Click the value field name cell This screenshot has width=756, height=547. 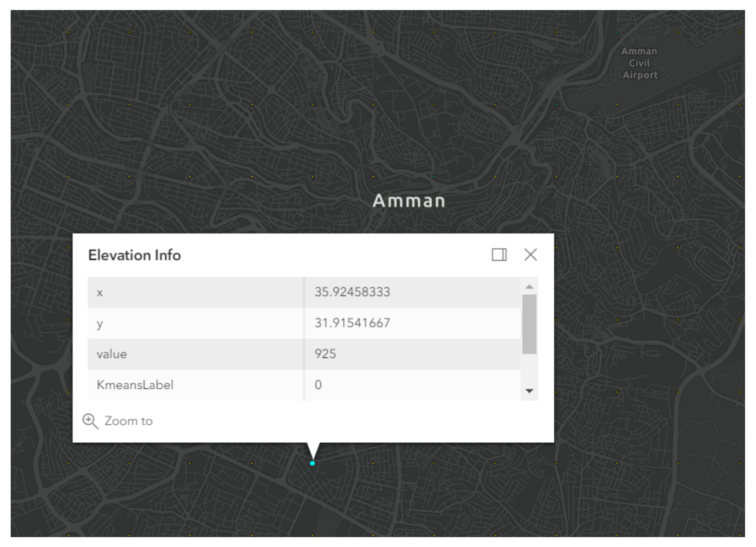[112, 354]
